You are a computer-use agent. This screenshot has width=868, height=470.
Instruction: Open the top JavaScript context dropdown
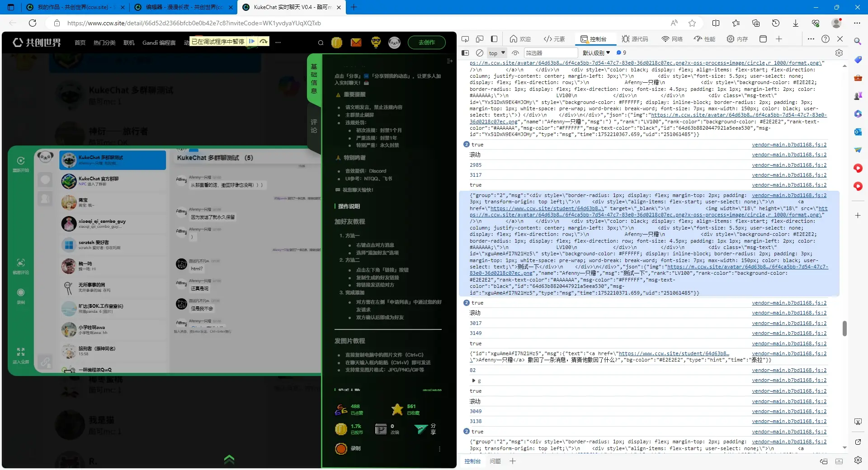(x=497, y=53)
